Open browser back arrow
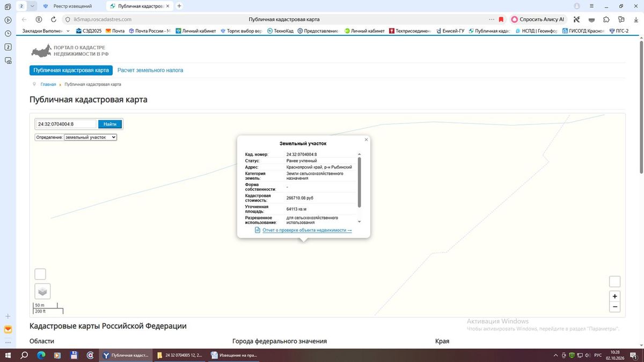This screenshot has height=362, width=644. pyautogui.click(x=24, y=19)
